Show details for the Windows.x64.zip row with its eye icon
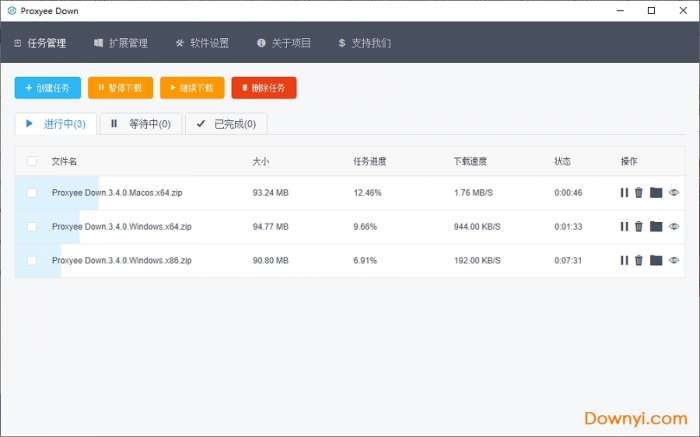This screenshot has width=700, height=437. (674, 226)
